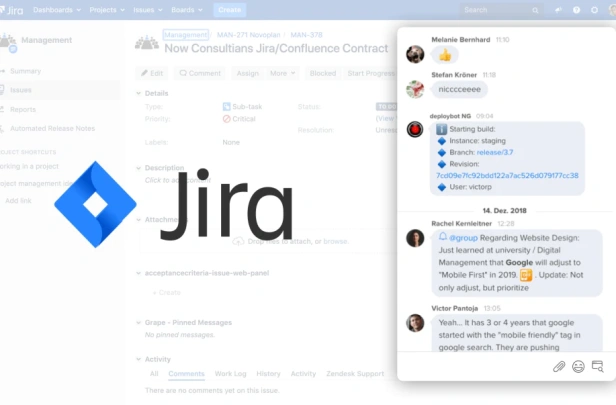Click the feedback megaphone icon

558,10
